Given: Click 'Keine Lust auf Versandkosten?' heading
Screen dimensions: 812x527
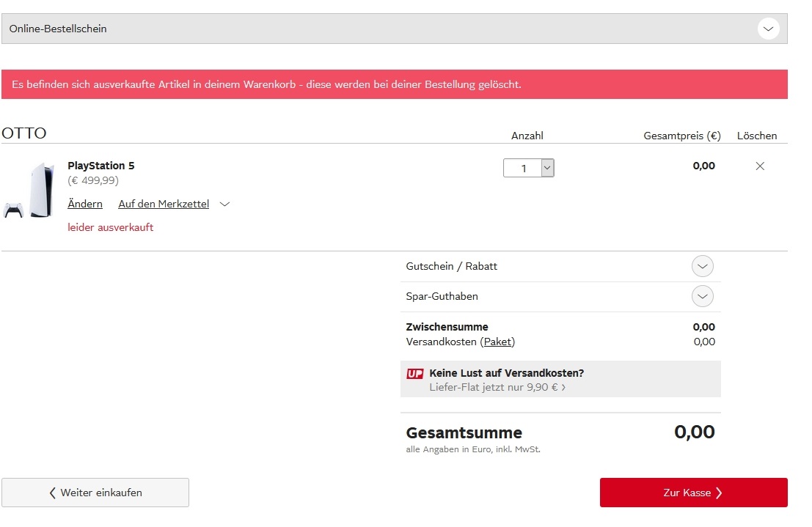Looking at the screenshot, I should coord(506,373).
